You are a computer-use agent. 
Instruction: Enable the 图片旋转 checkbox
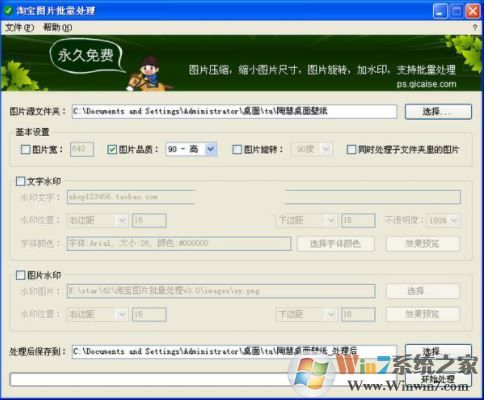coord(237,149)
